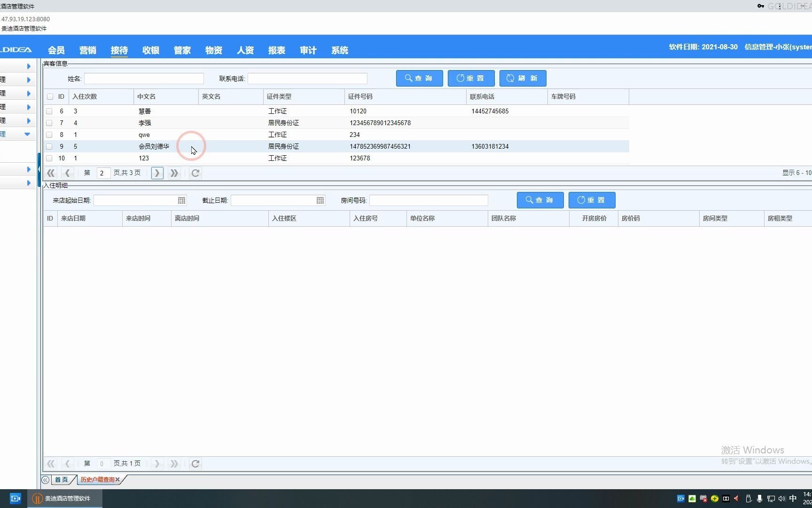This screenshot has width=812, height=508.
Task: Click the green cloud tray icon
Action: (692, 499)
